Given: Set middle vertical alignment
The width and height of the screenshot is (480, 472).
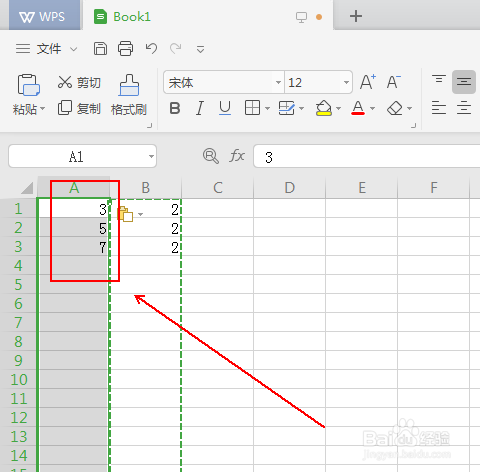Looking at the screenshot, I should tap(464, 82).
